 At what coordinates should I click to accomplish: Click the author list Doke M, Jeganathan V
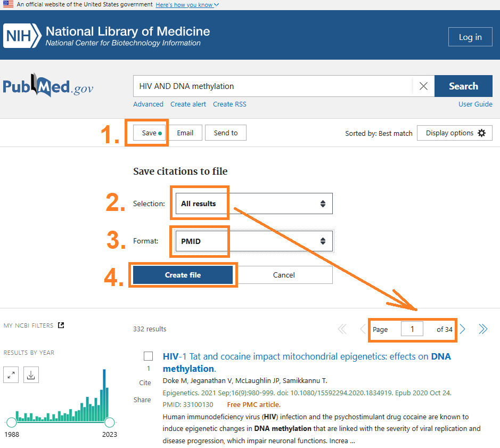point(245,381)
